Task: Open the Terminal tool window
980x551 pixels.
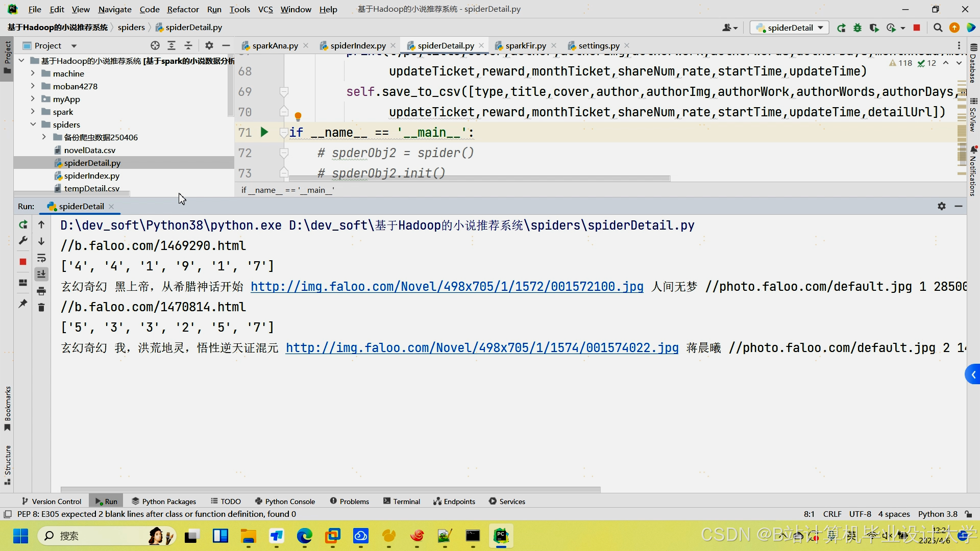Action: 402,501
